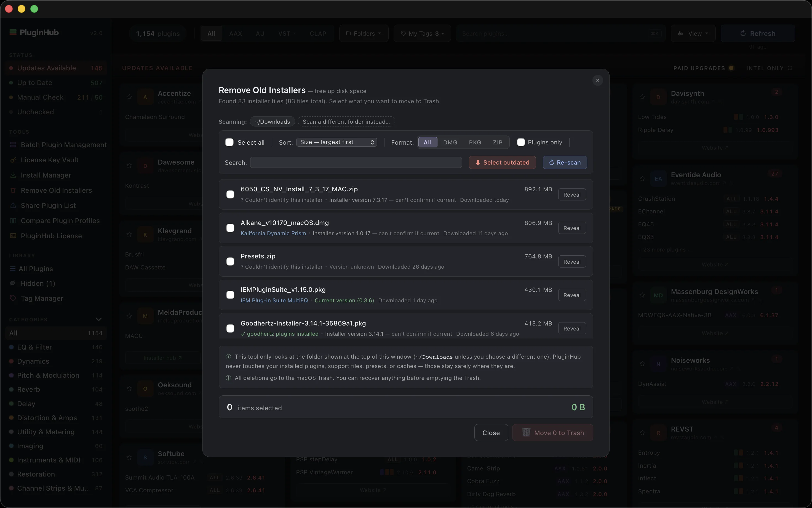Viewport: 812px width, 508px height.
Task: Star the MeldaProduction vendor card
Action: tap(129, 316)
